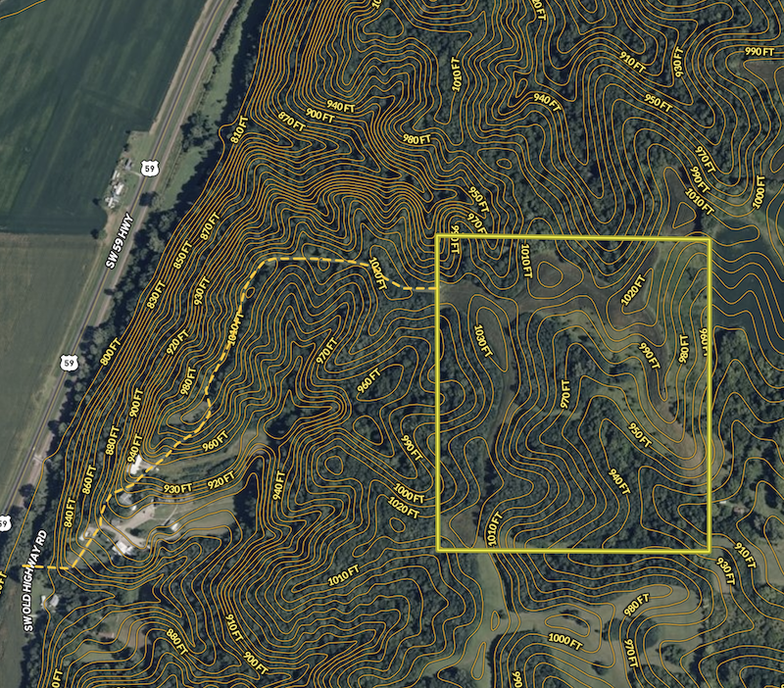Click dashed access route where it meets parcel
This screenshot has width=784, height=688.
click(436, 289)
